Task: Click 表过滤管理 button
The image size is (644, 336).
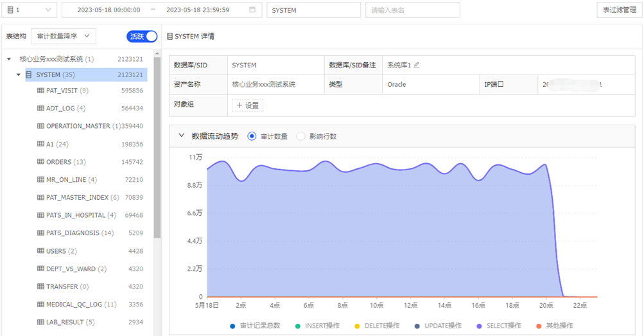Action: tap(620, 10)
